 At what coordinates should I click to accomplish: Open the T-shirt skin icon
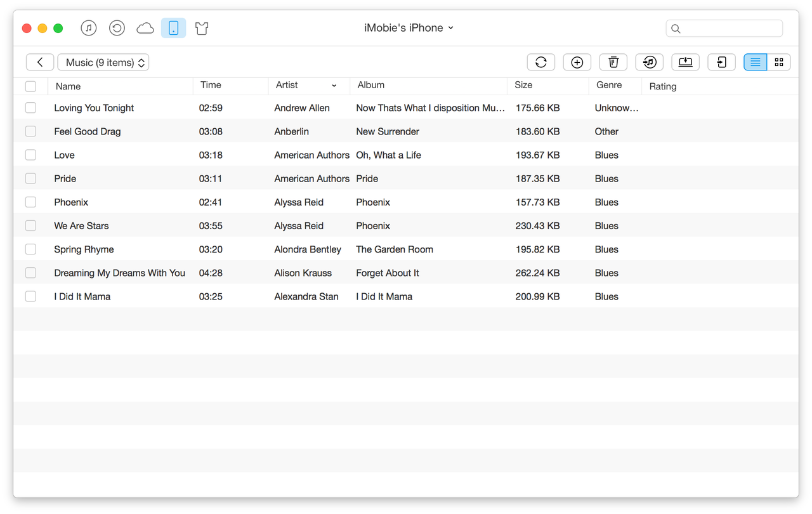tap(202, 28)
